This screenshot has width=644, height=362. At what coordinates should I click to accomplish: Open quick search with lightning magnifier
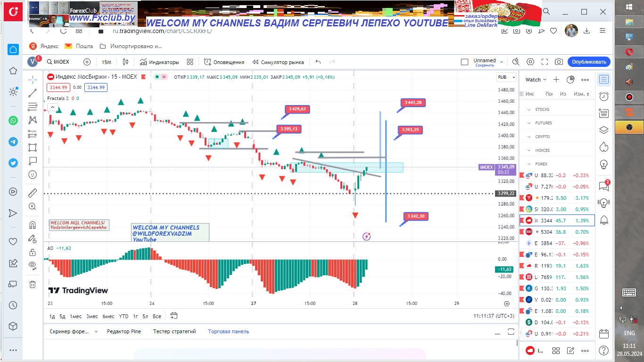pyautogui.click(x=516, y=62)
